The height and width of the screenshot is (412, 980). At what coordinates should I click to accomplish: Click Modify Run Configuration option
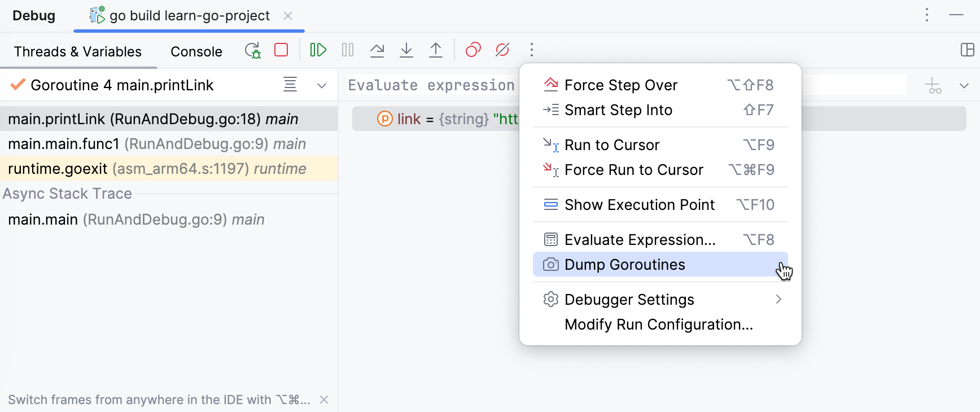(x=659, y=325)
